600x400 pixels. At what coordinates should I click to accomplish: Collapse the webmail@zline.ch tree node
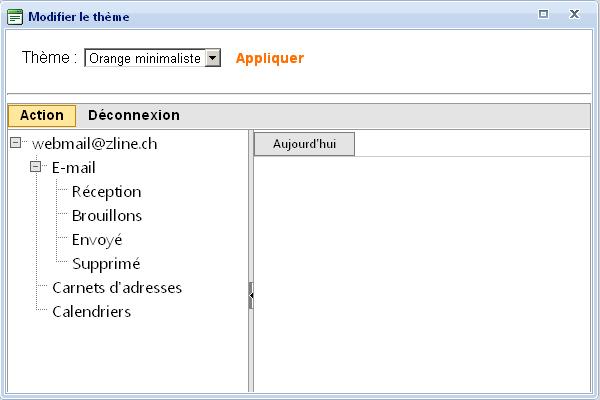[16, 143]
